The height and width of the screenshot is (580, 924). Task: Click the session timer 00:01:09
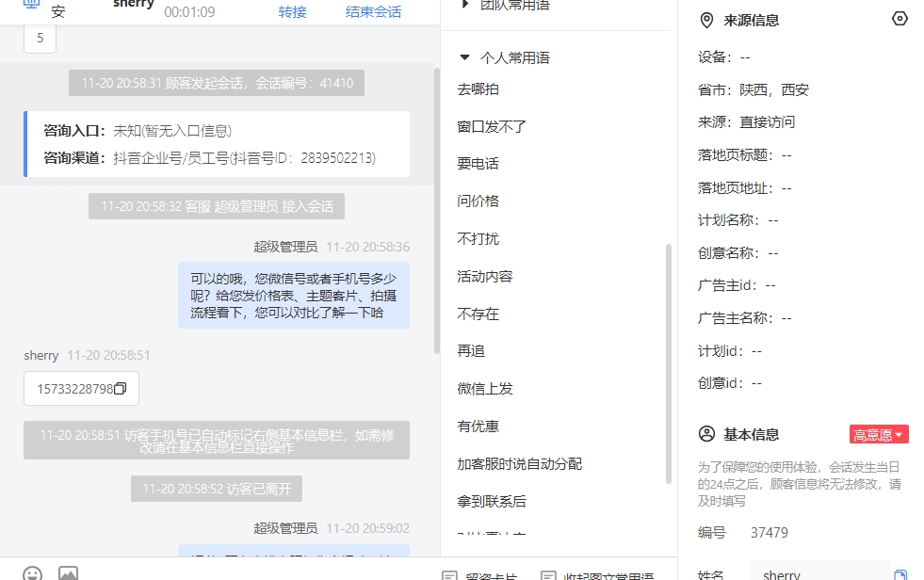[189, 12]
